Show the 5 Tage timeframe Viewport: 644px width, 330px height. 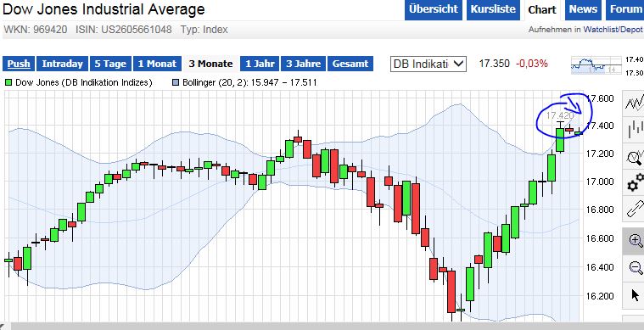[x=110, y=64]
